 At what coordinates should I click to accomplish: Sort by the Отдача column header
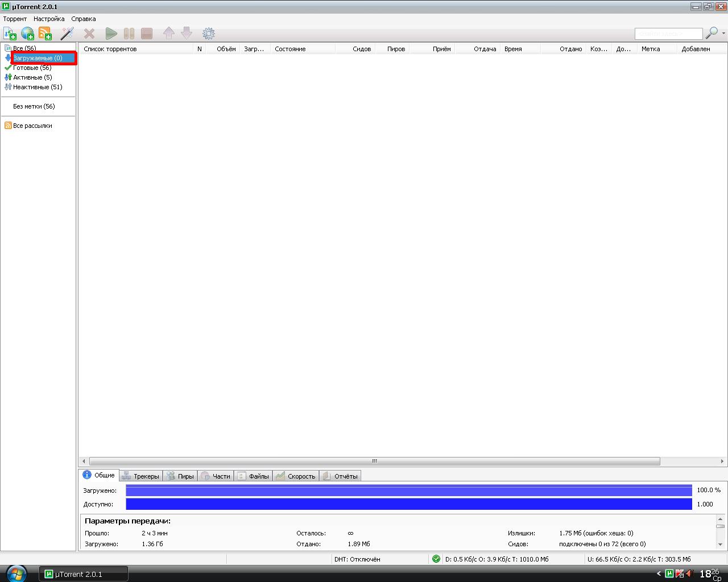pos(477,49)
